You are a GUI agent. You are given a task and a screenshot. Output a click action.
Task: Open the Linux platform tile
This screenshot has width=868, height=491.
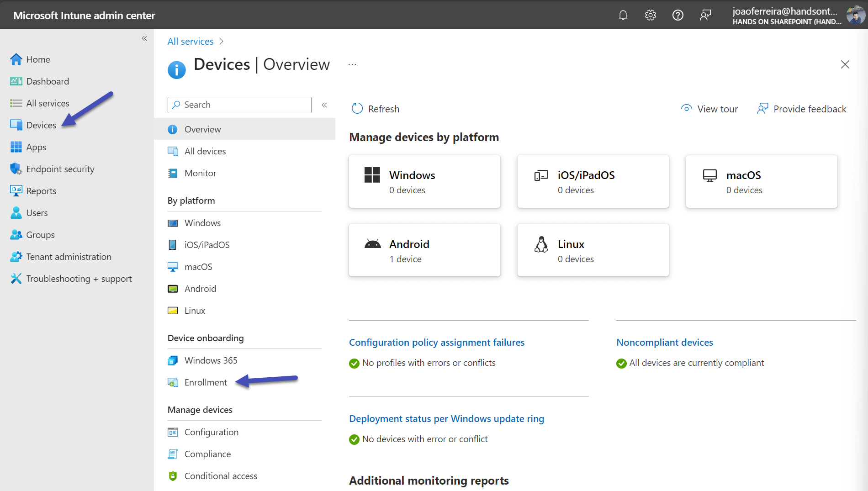593,250
